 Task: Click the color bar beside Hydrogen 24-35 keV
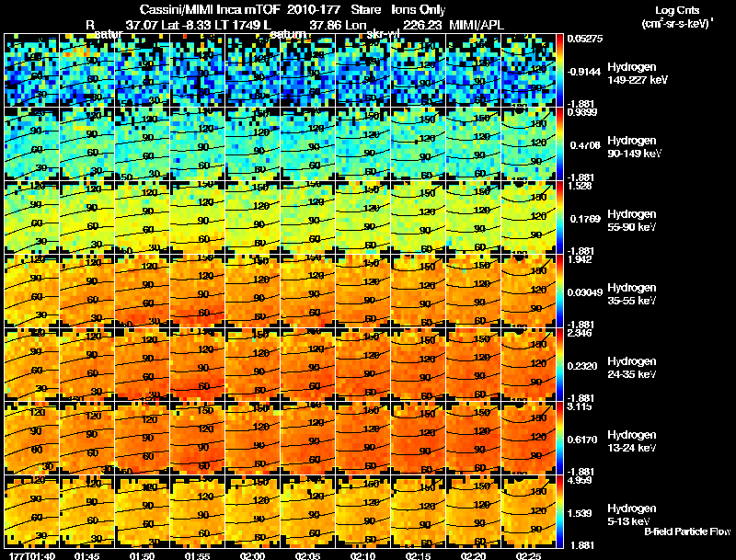pos(559,365)
